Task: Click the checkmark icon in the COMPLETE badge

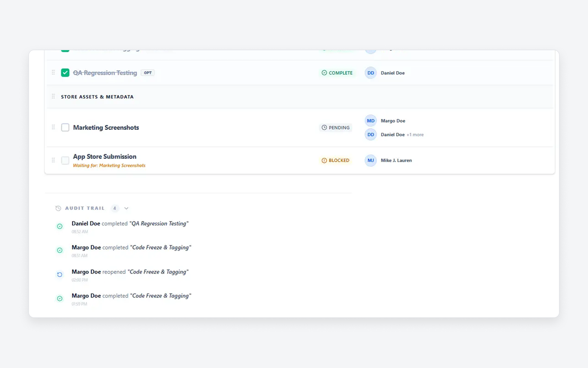Action: pos(324,73)
